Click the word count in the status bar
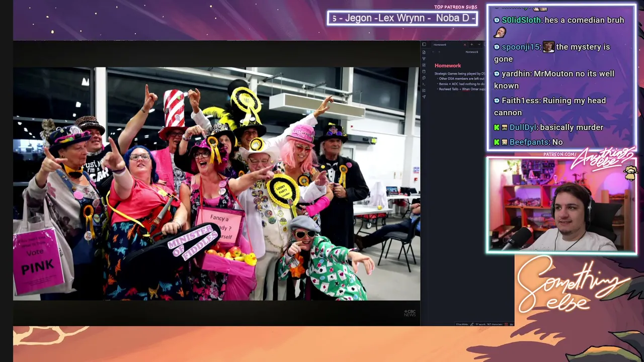The width and height of the screenshot is (644, 362). (x=480, y=324)
